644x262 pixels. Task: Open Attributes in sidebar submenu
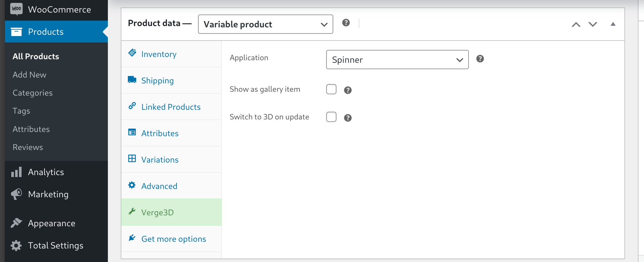point(31,129)
